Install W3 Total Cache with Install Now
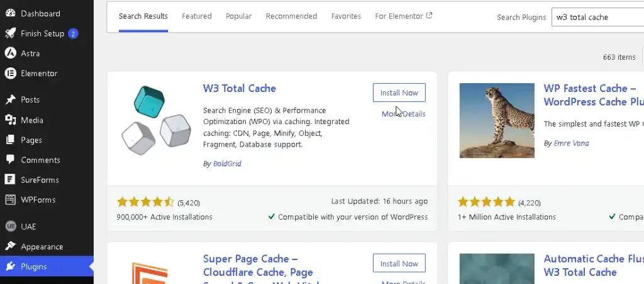The width and height of the screenshot is (644, 284). (399, 93)
